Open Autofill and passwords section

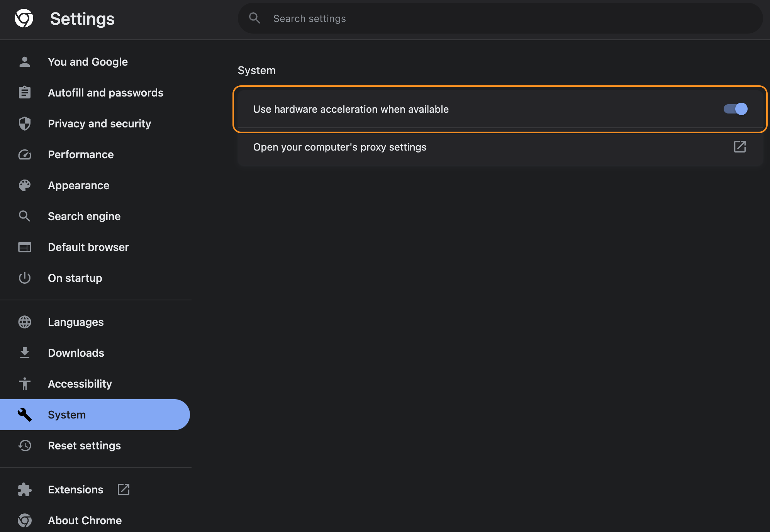[x=105, y=93]
